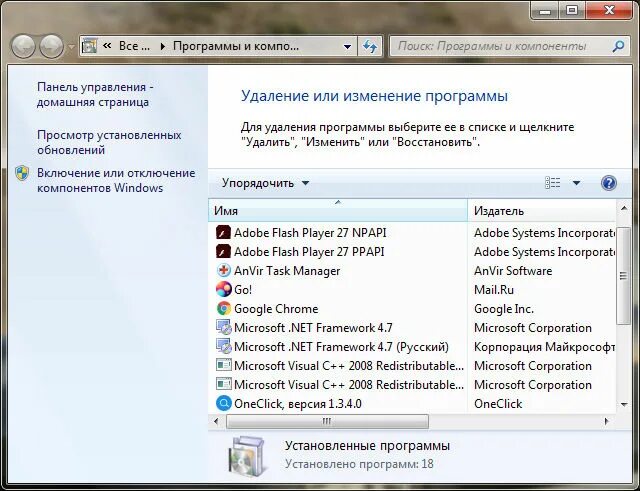Click the Корпорация Майкрософт publisher cell
Viewport: 640px width, 491px height.
[544, 347]
